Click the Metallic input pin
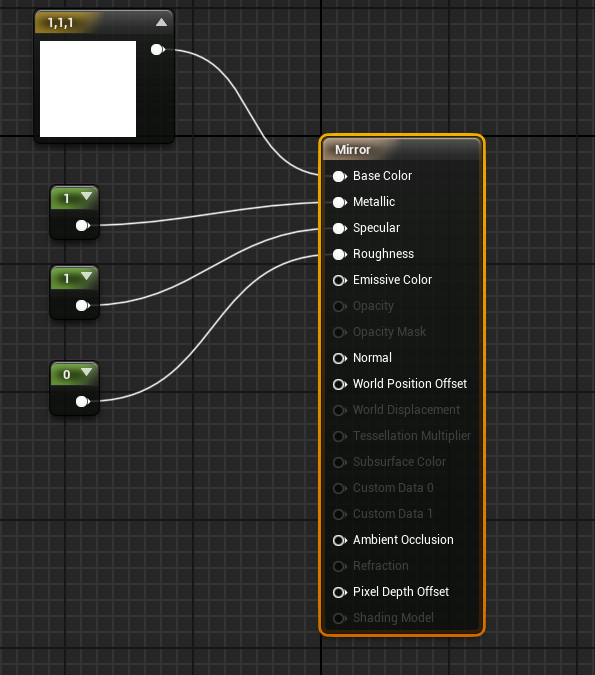This screenshot has height=675, width=595. click(x=340, y=202)
